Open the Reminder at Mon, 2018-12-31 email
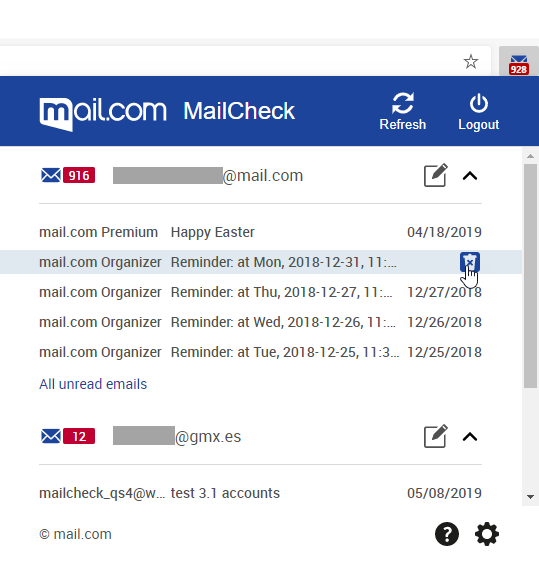The image size is (539, 566). click(x=261, y=262)
